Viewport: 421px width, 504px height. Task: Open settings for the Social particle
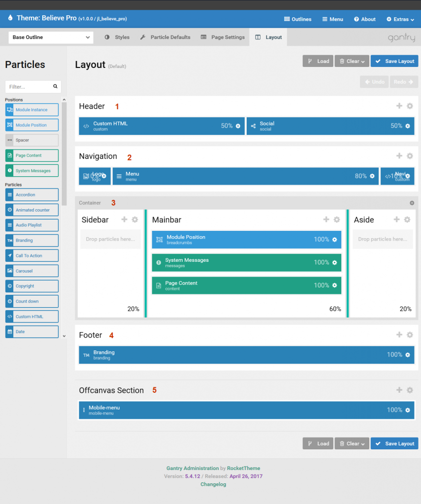pyautogui.click(x=407, y=126)
